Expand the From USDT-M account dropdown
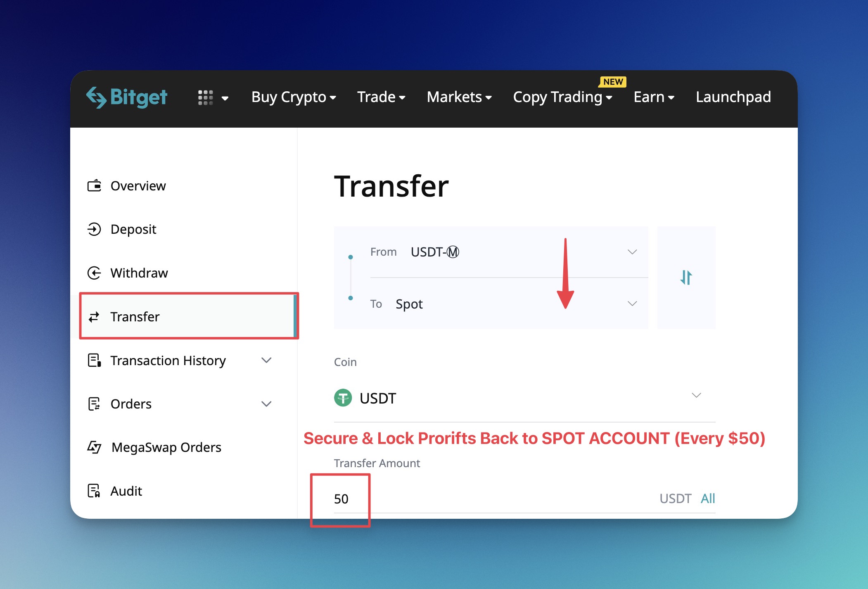This screenshot has height=589, width=868. coord(632,252)
